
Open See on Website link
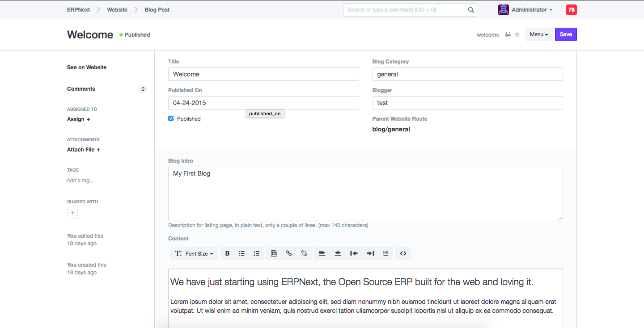coord(87,67)
